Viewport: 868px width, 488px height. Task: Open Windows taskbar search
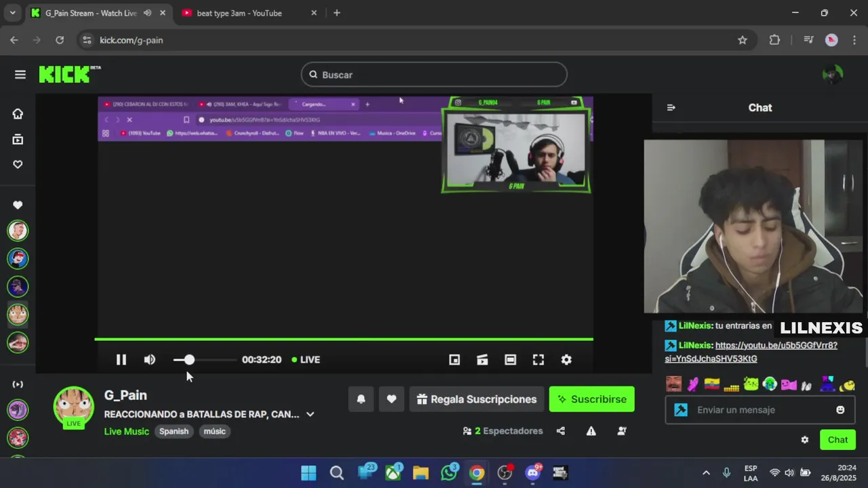tap(336, 472)
